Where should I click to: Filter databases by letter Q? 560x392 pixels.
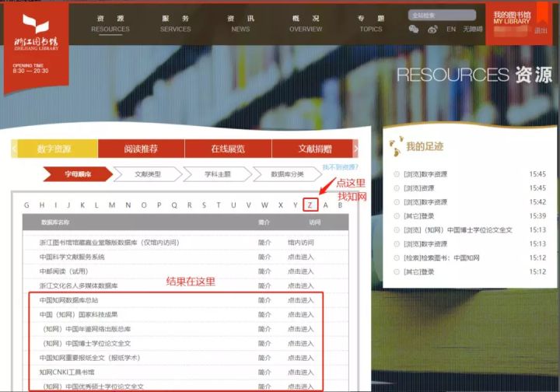(174, 205)
